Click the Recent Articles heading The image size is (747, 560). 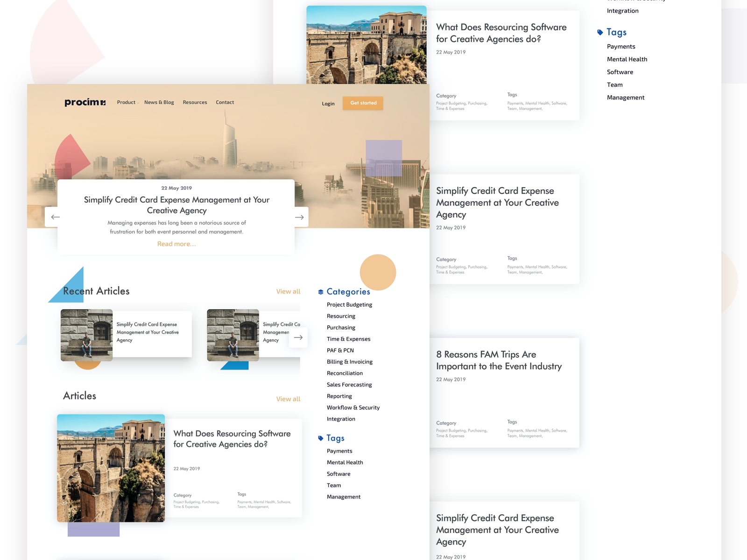click(96, 291)
